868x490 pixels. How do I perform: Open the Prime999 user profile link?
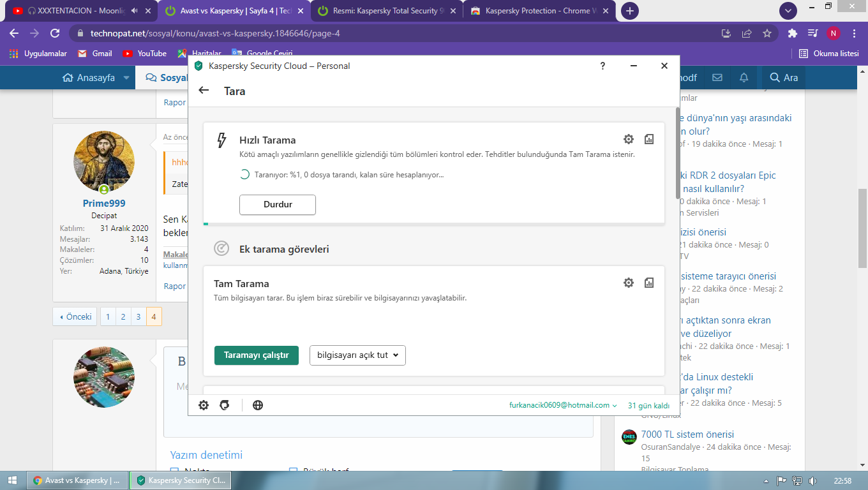click(x=104, y=204)
